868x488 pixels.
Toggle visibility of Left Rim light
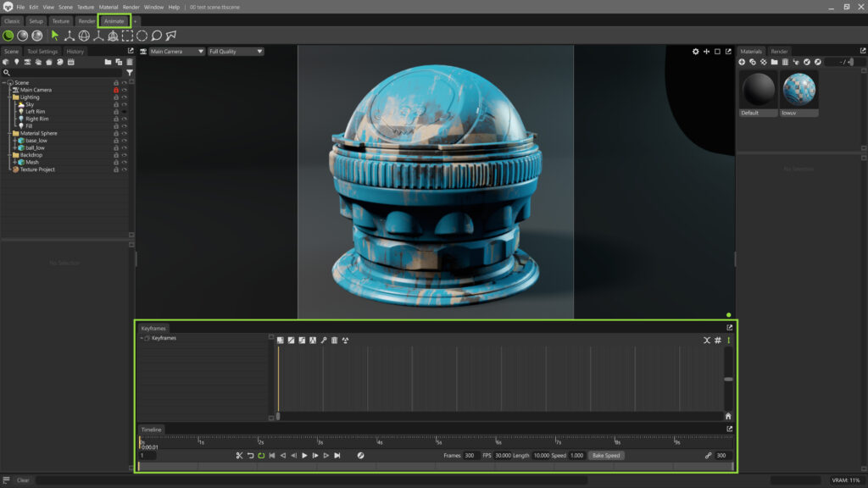tap(124, 112)
